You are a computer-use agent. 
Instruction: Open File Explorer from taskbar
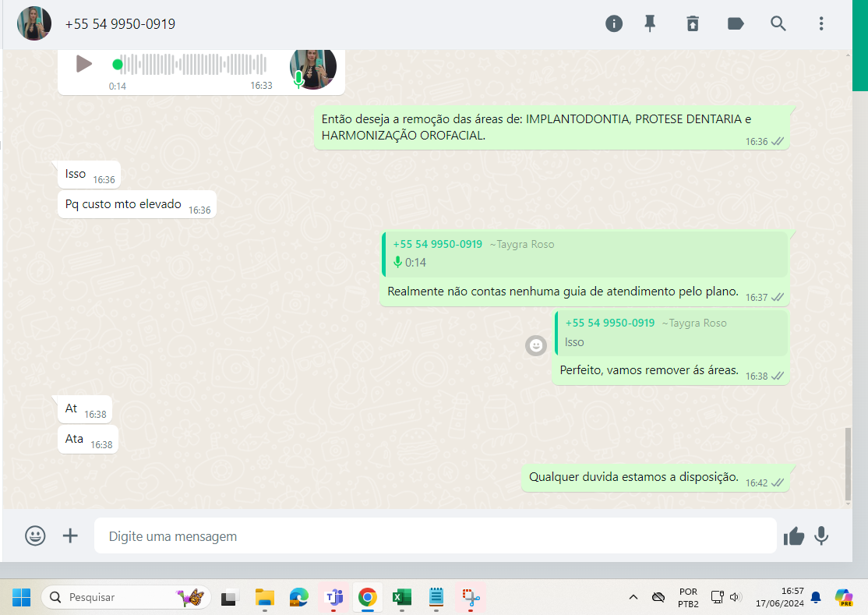[x=265, y=598]
